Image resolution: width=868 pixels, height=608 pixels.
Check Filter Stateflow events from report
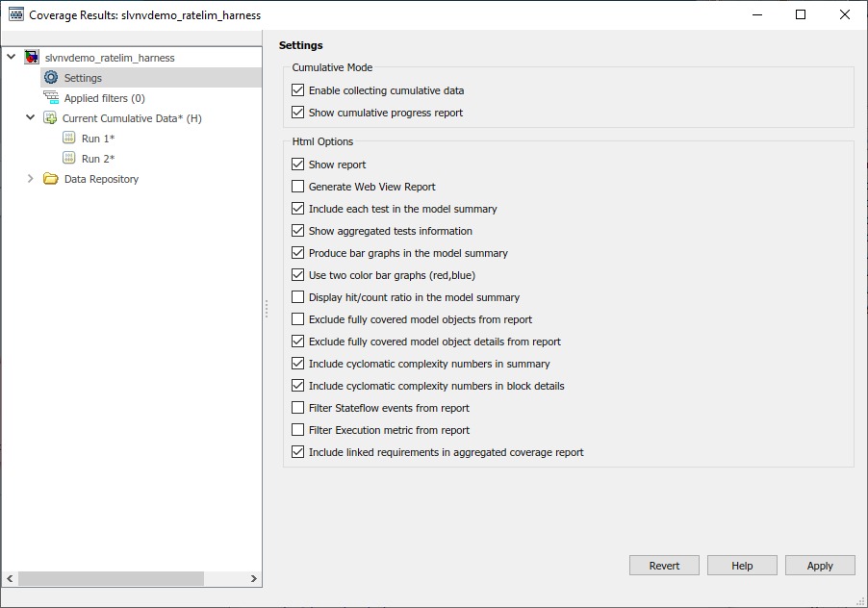point(297,408)
